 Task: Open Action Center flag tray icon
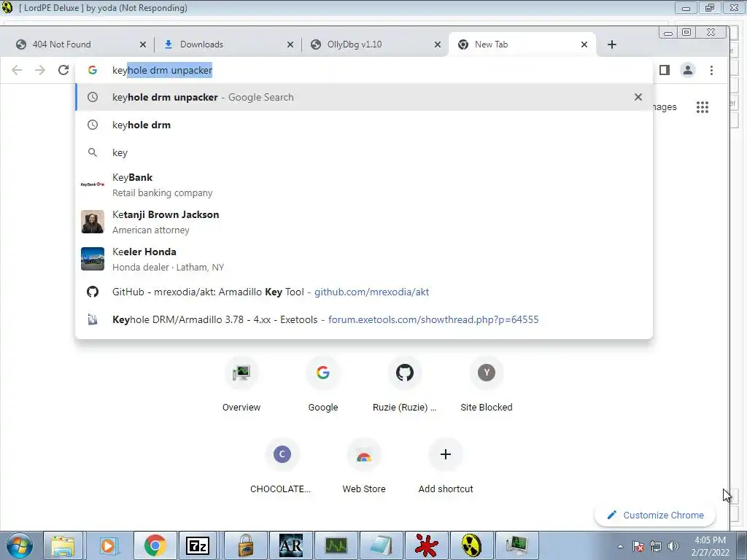tap(638, 546)
